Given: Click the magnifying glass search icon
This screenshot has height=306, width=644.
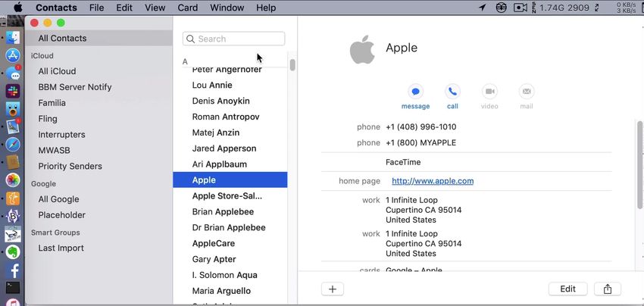Looking at the screenshot, I should 190,39.
